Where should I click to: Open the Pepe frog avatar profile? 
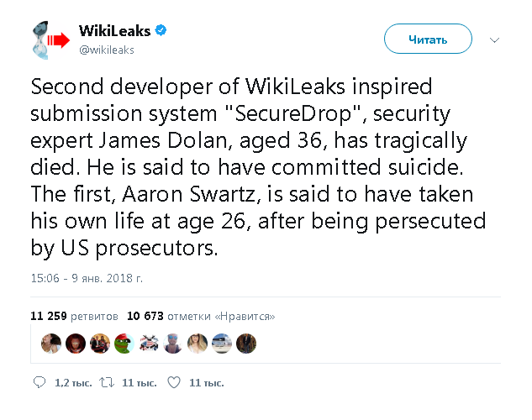pos(124,344)
